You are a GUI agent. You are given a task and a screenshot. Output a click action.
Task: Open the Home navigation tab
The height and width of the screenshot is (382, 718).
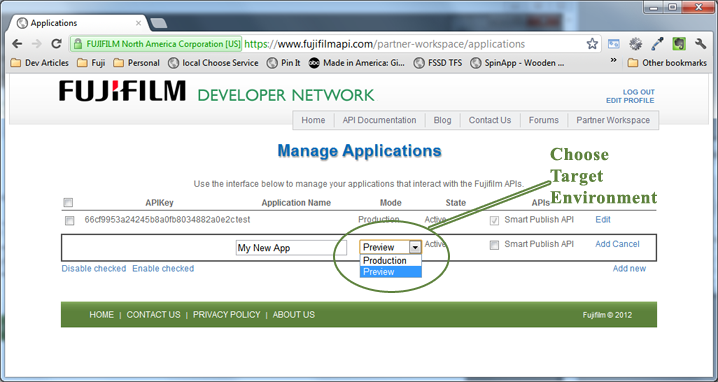(313, 120)
